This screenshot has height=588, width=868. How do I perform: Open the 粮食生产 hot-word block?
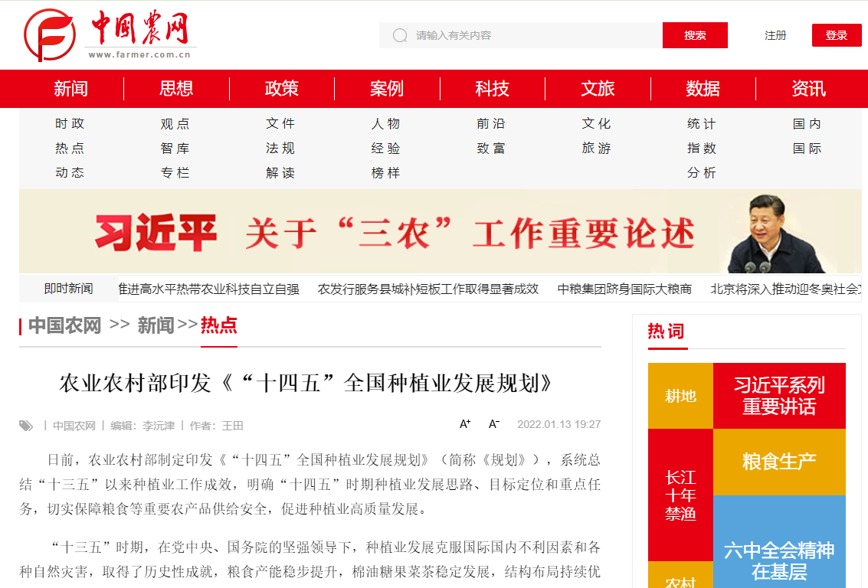[x=778, y=462]
